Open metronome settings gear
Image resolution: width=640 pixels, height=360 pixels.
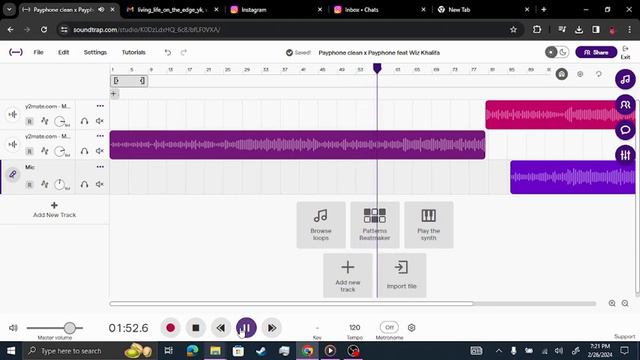point(411,327)
